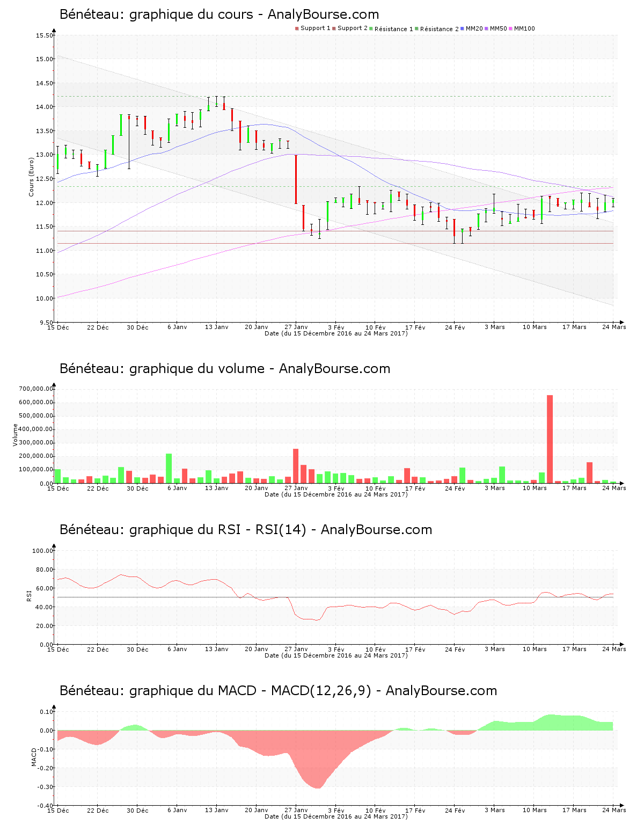This screenshot has width=644, height=832.
Task: Click the 'RSI' vertical axis label
Action: tap(28, 595)
